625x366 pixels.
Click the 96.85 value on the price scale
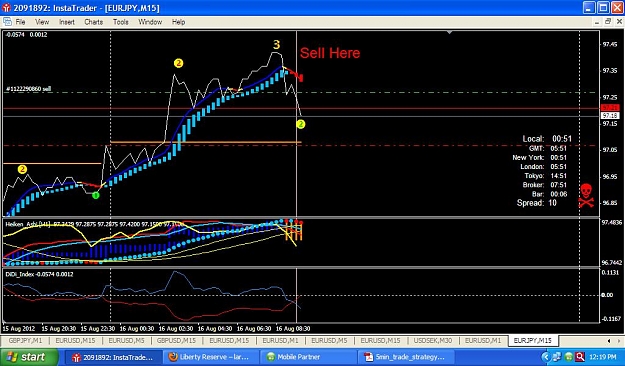point(610,203)
